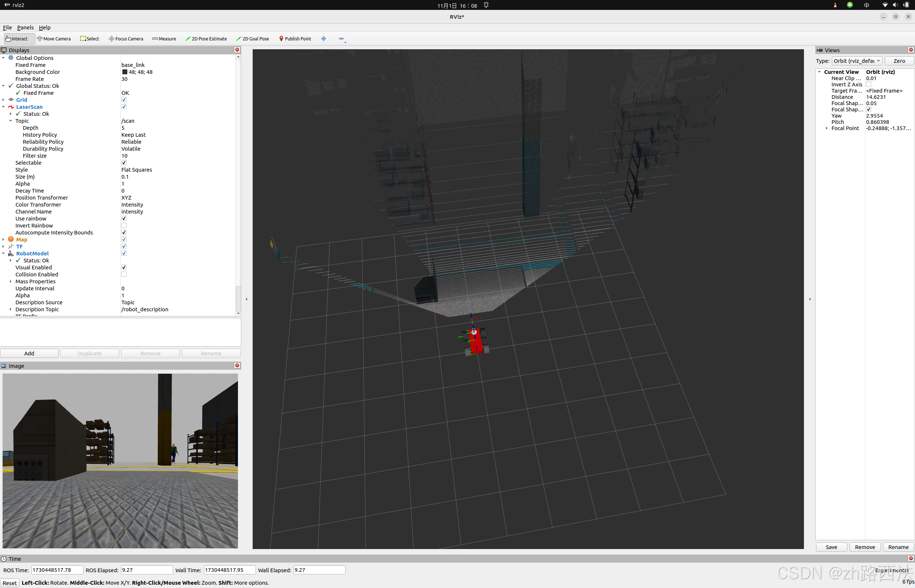
Task: Choose the Measure tool
Action: pyautogui.click(x=164, y=39)
